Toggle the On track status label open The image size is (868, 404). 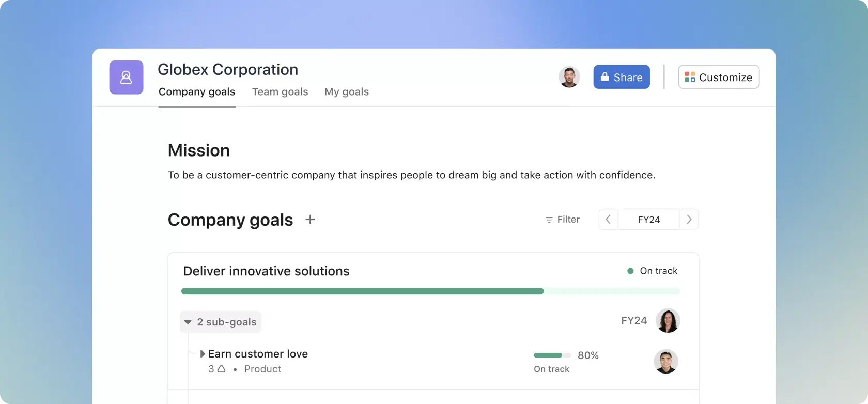click(x=658, y=270)
